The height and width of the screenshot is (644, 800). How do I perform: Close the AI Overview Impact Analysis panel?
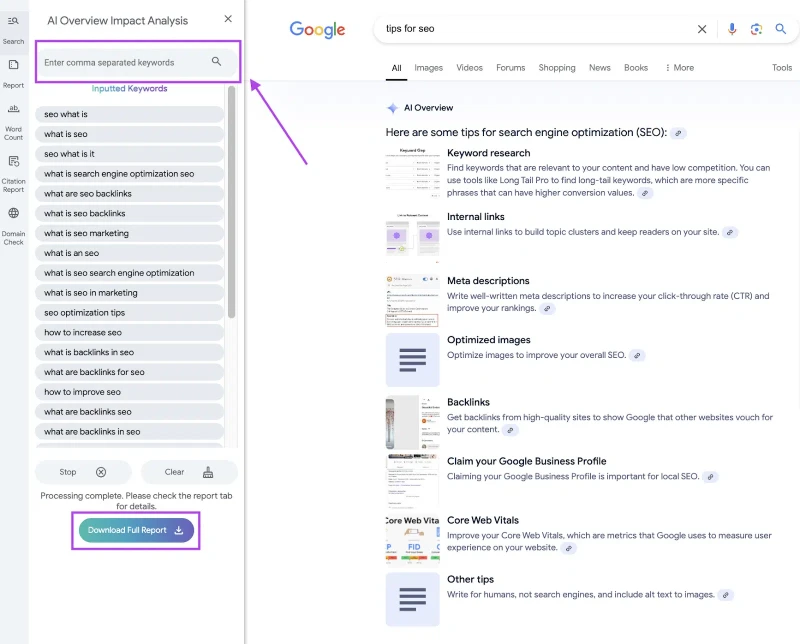tap(228, 19)
